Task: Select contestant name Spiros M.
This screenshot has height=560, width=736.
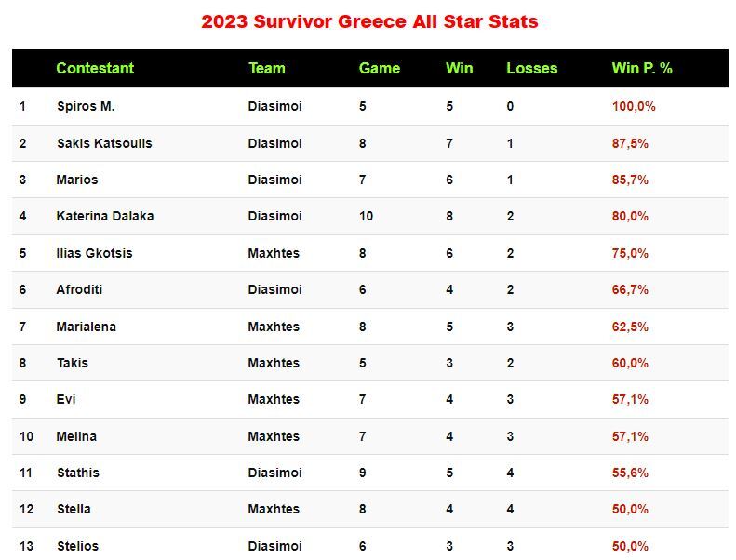Action: pyautogui.click(x=86, y=106)
